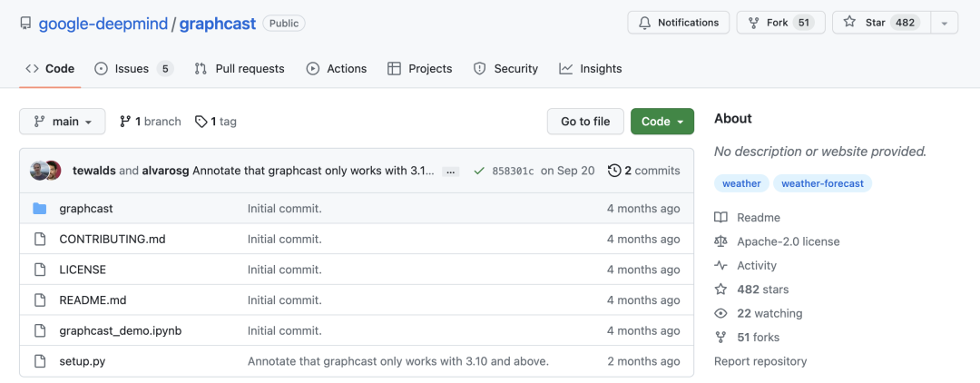The height and width of the screenshot is (383, 980).
Task: Open the graphcast folder
Action: tap(86, 209)
